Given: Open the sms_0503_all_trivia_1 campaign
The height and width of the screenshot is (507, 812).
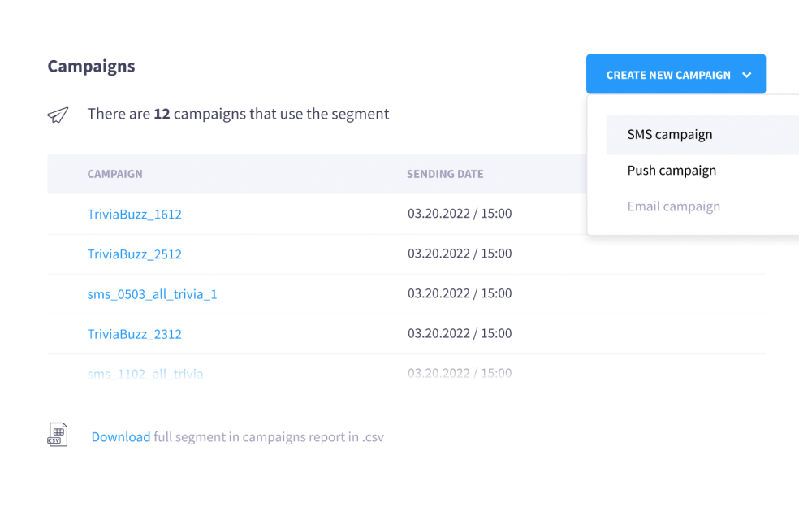Looking at the screenshot, I should 153,294.
